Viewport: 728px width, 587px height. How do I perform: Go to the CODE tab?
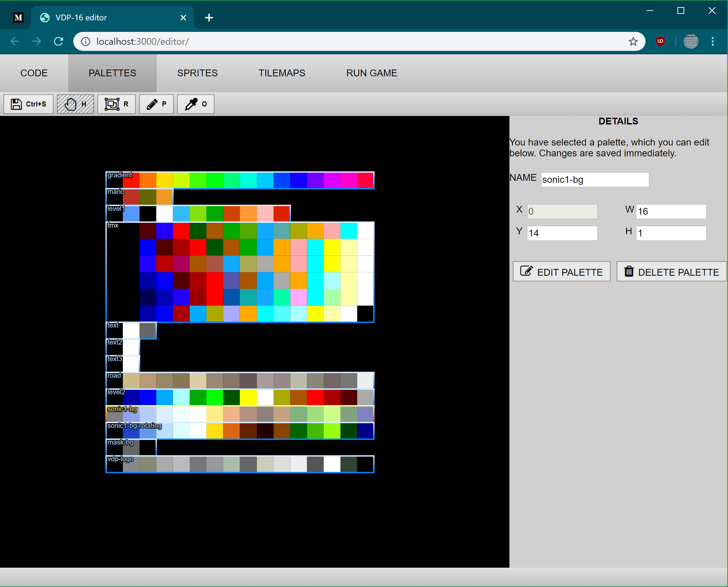pyautogui.click(x=34, y=73)
